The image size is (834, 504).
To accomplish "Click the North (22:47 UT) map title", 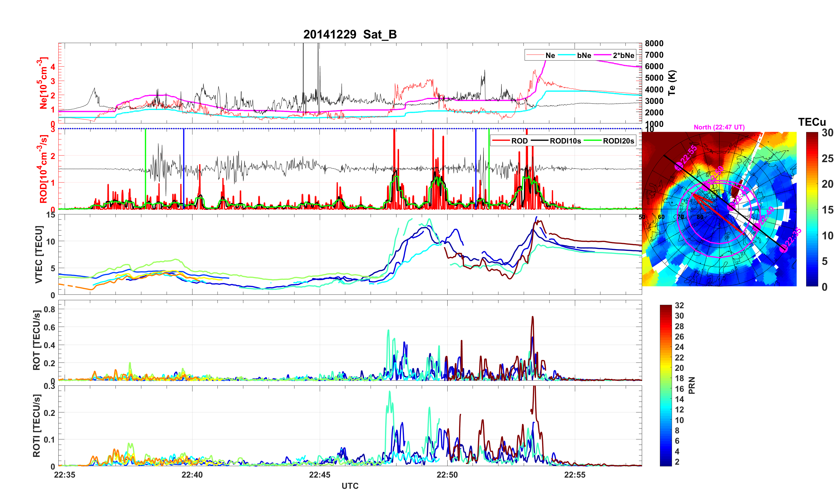I will [719, 127].
